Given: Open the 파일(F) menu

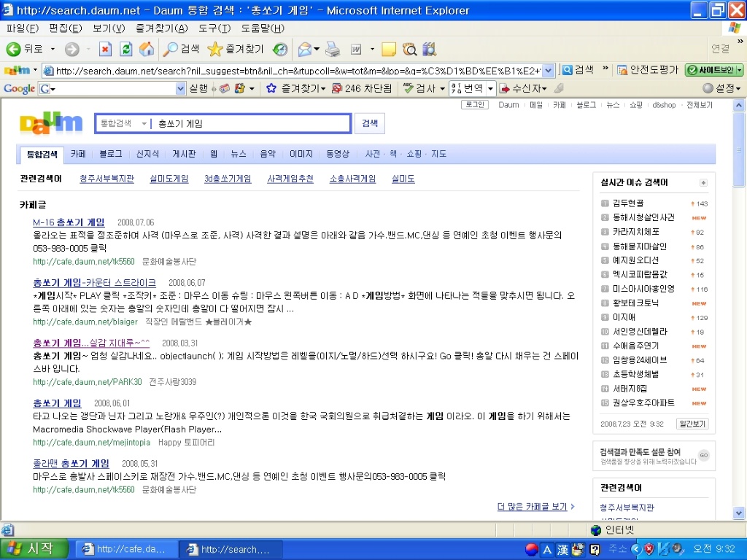Looking at the screenshot, I should [23, 28].
